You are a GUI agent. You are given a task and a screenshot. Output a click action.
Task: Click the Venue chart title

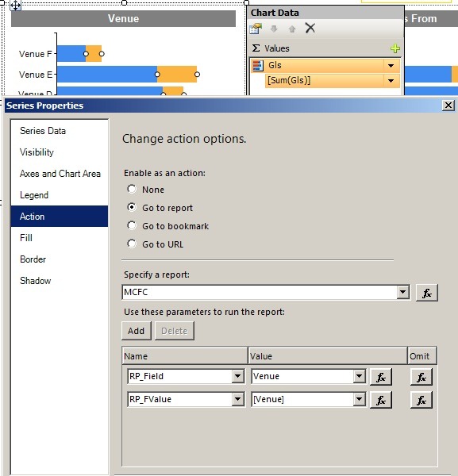[x=123, y=18]
